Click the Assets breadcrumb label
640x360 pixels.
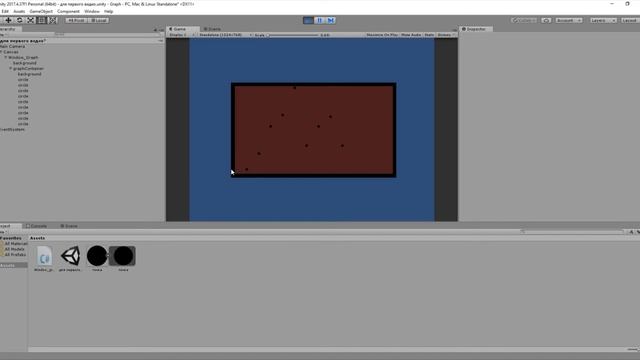38,238
